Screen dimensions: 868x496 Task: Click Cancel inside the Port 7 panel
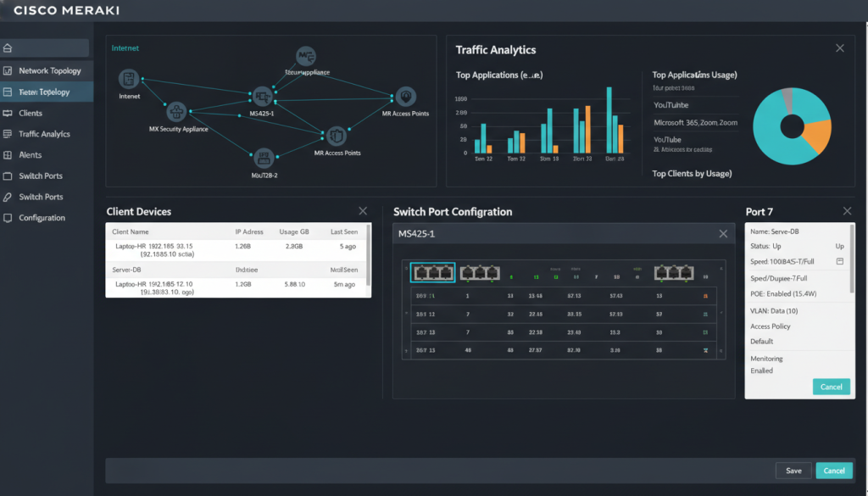tap(831, 387)
